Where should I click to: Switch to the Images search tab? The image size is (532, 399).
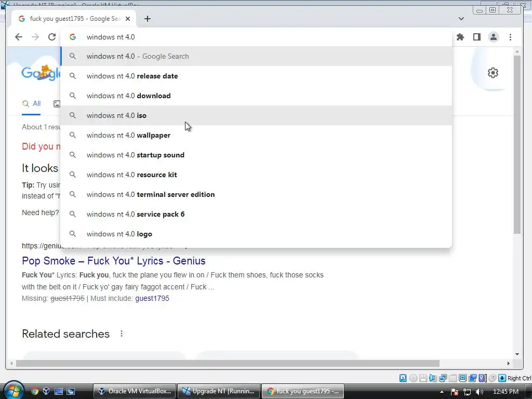(57, 104)
